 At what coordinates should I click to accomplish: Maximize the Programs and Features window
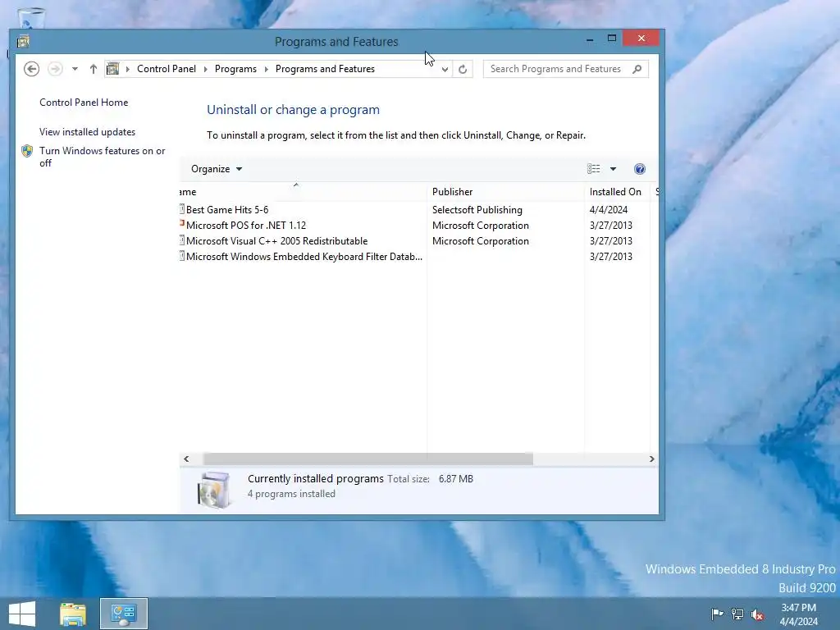pos(612,39)
